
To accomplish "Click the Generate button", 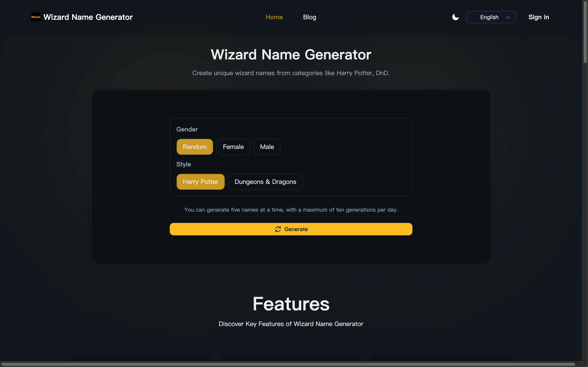I will [x=291, y=229].
